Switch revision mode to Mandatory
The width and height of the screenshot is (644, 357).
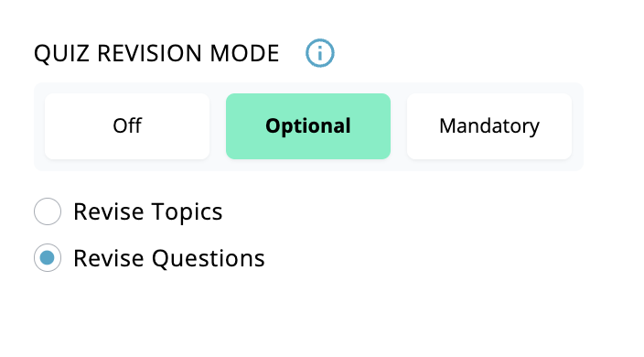489,126
